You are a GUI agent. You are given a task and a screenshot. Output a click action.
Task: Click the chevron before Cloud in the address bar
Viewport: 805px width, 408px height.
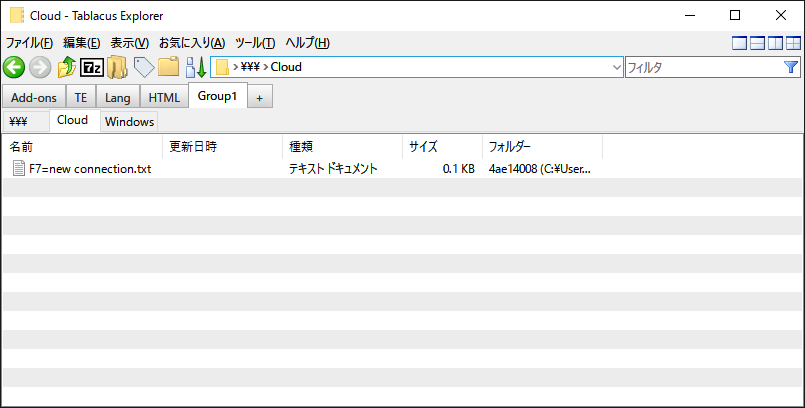click(265, 67)
